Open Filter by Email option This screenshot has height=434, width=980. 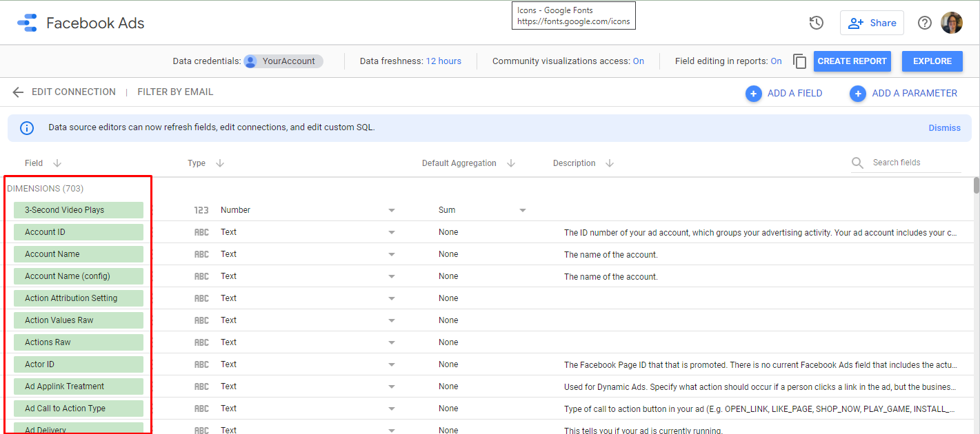click(x=175, y=92)
